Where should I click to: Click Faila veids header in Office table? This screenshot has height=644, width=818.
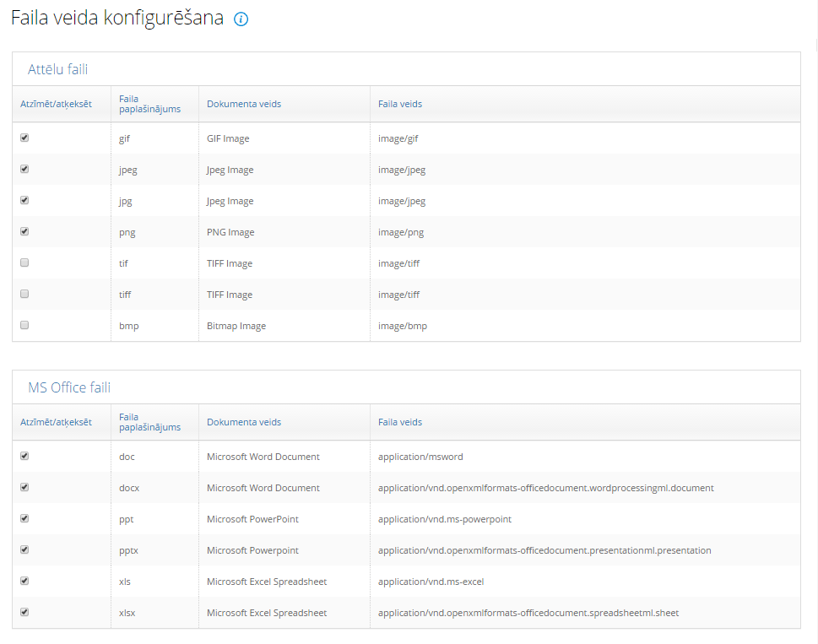pyautogui.click(x=400, y=422)
